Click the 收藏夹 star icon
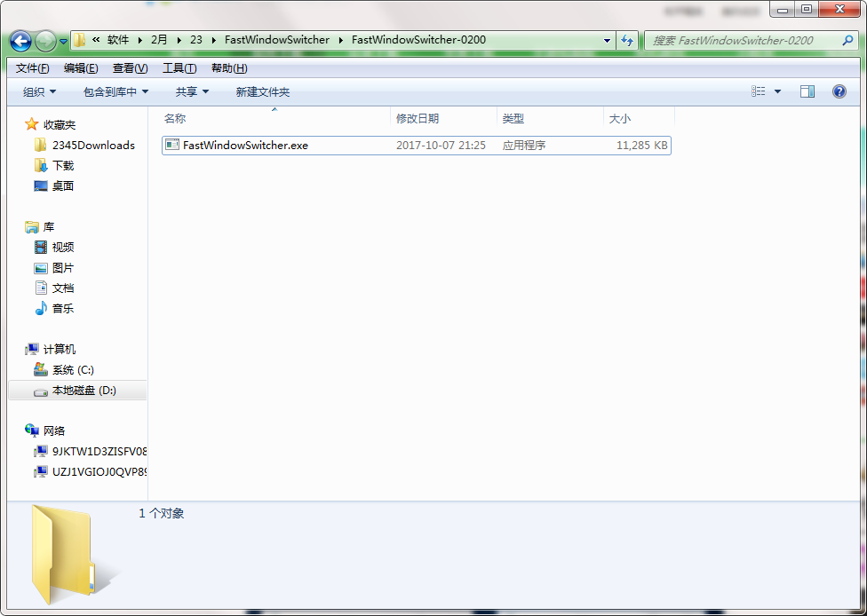The image size is (867, 616). [31, 124]
